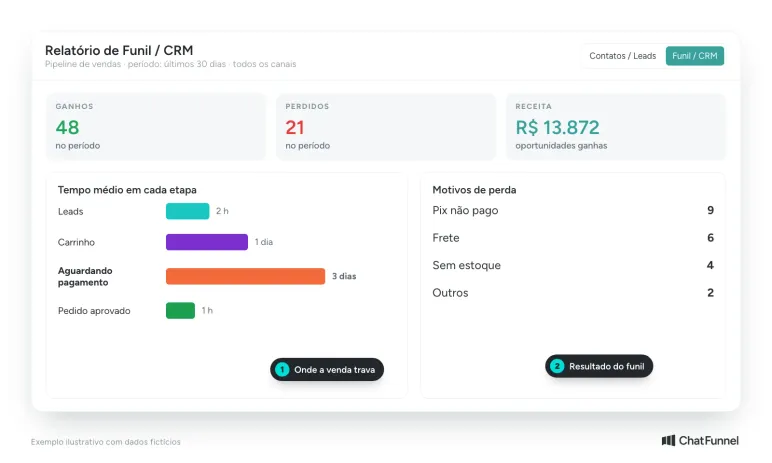Click the 'Pedido aprovado' stage label

pyautogui.click(x=94, y=311)
